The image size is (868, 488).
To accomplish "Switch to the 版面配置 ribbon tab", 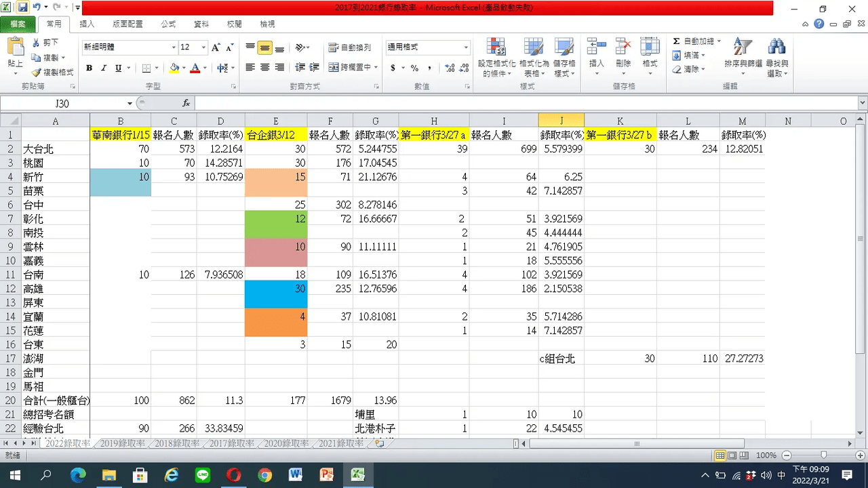I will [x=127, y=24].
